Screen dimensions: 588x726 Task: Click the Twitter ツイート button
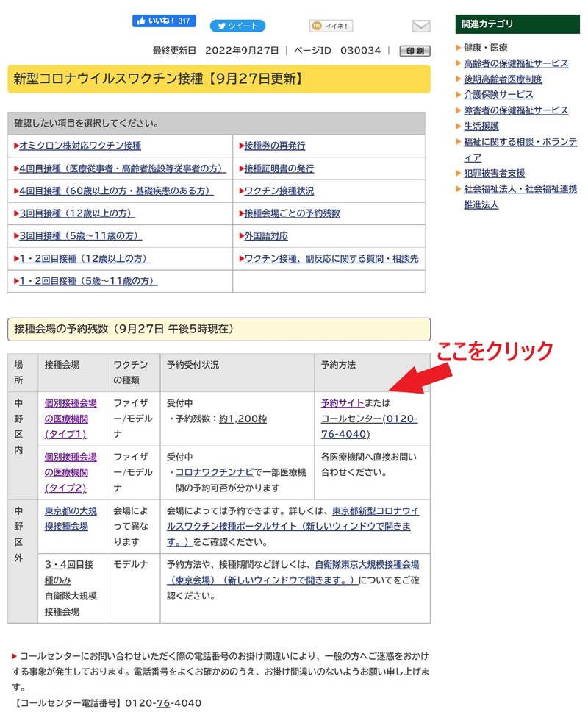pyautogui.click(x=237, y=26)
